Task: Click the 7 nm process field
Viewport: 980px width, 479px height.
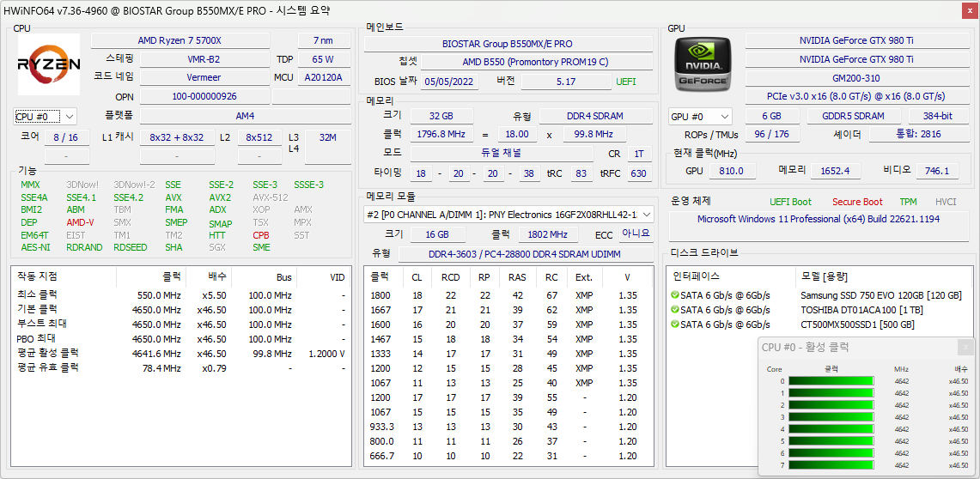Action: click(324, 40)
